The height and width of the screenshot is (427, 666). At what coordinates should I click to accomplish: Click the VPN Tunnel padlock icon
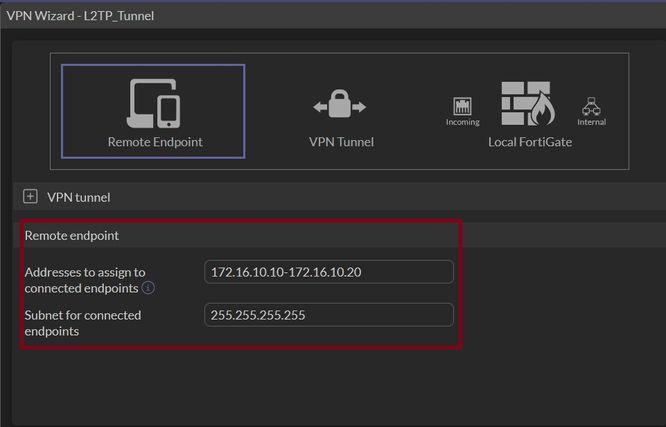point(340,105)
